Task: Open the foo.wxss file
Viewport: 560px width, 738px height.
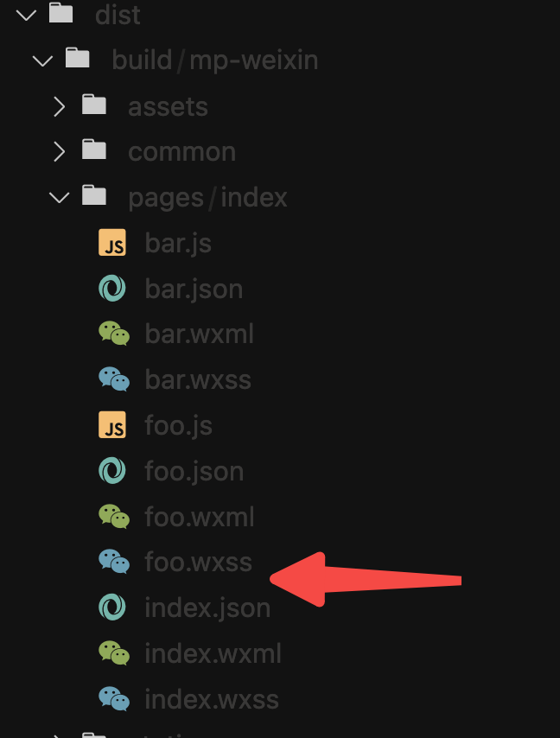Action: click(x=198, y=562)
